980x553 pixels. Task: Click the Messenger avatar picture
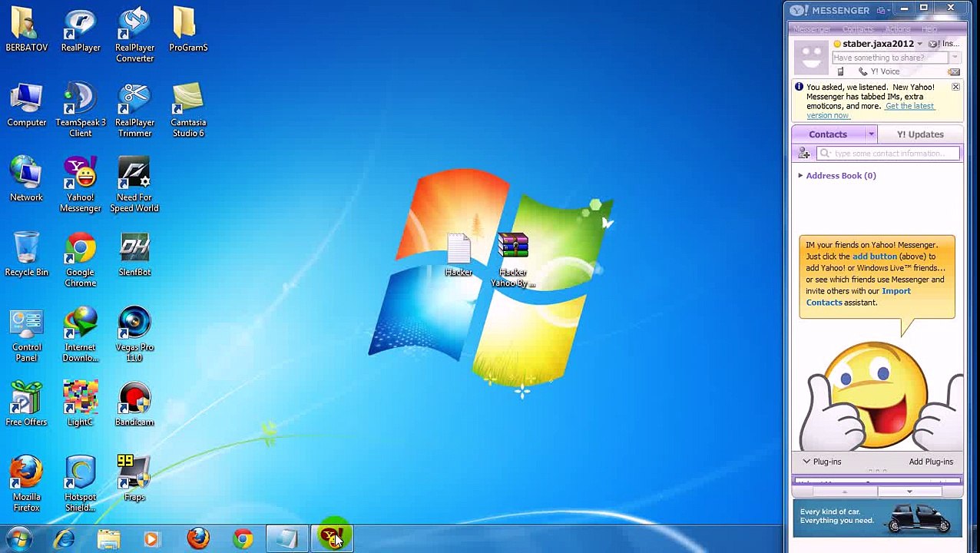pos(811,58)
